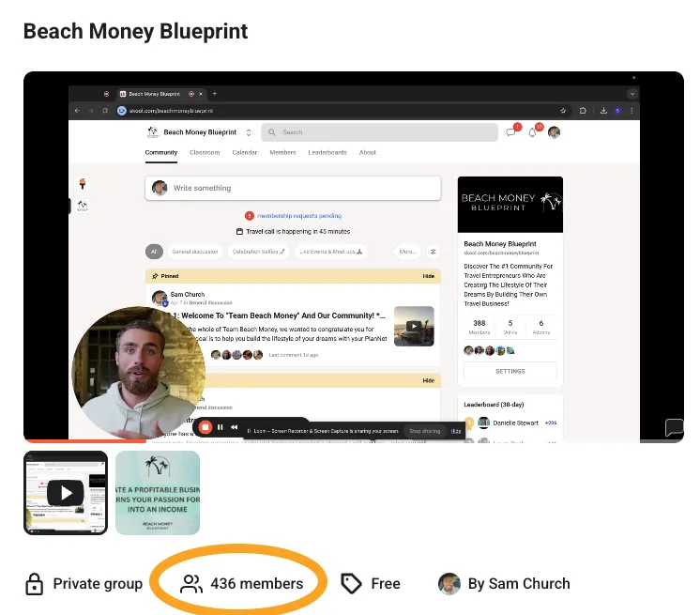Pause the Loom recording
This screenshot has width=700, height=615.
pos(221,427)
